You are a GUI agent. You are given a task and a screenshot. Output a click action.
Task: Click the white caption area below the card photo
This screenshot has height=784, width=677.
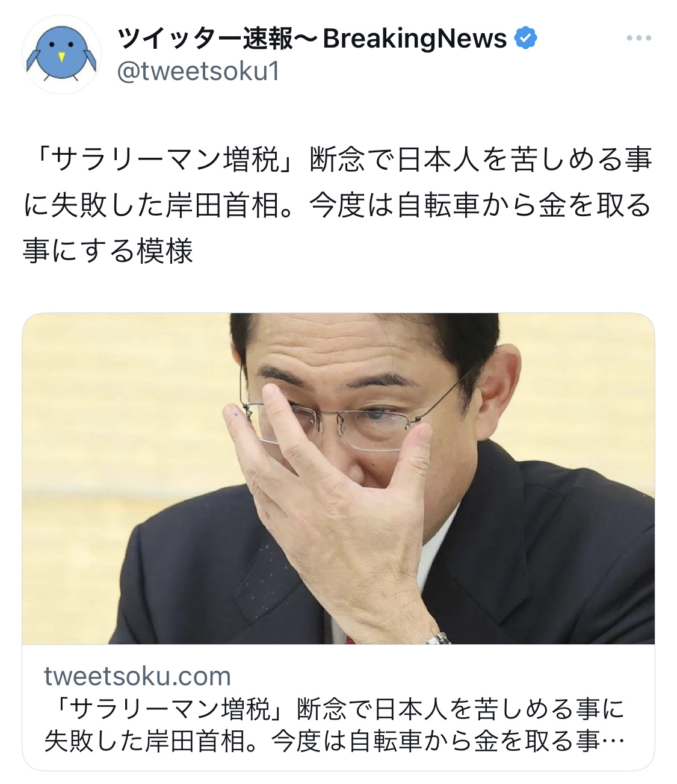pyautogui.click(x=338, y=707)
